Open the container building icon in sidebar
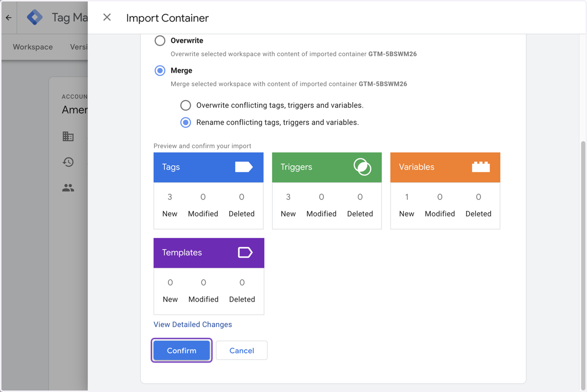The height and width of the screenshot is (392, 587). click(x=68, y=136)
